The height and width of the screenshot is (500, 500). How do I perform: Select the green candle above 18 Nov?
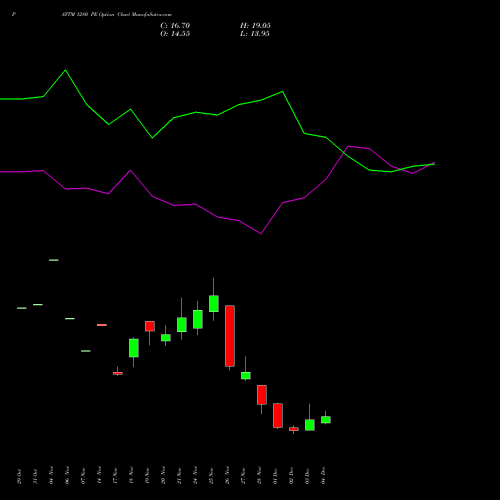pos(134,348)
